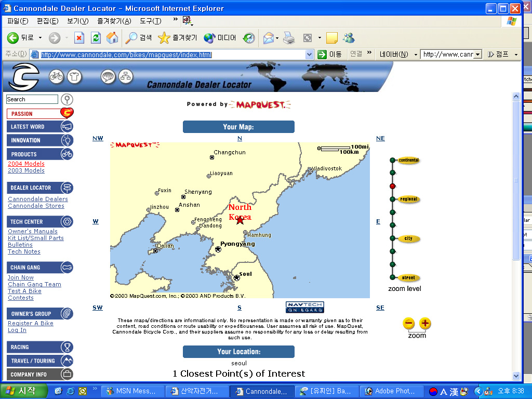This screenshot has height=399, width=532.
Task: Open the Register A Bike link
Action: click(x=31, y=323)
